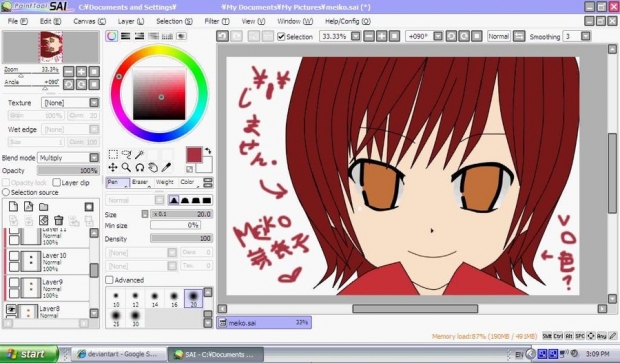Zoom in using toolbar plus button
The height and width of the screenshot is (363, 620).
pos(382,36)
